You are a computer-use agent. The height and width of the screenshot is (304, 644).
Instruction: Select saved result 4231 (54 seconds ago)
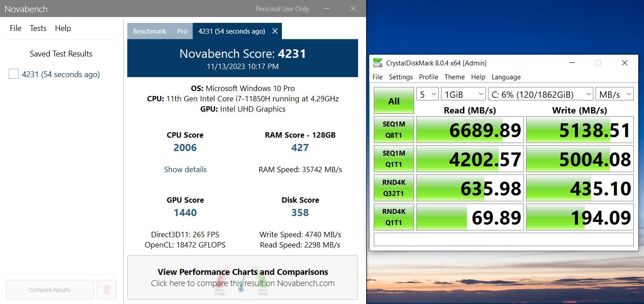(x=61, y=74)
